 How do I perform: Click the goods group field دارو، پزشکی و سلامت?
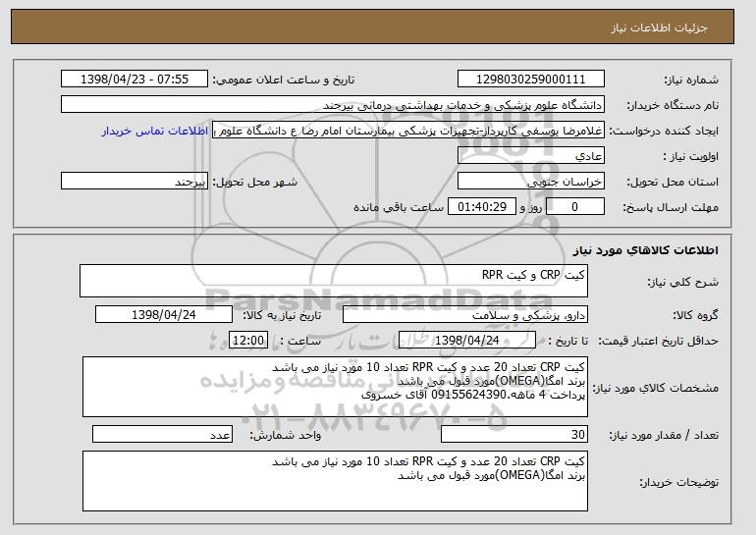point(465,315)
